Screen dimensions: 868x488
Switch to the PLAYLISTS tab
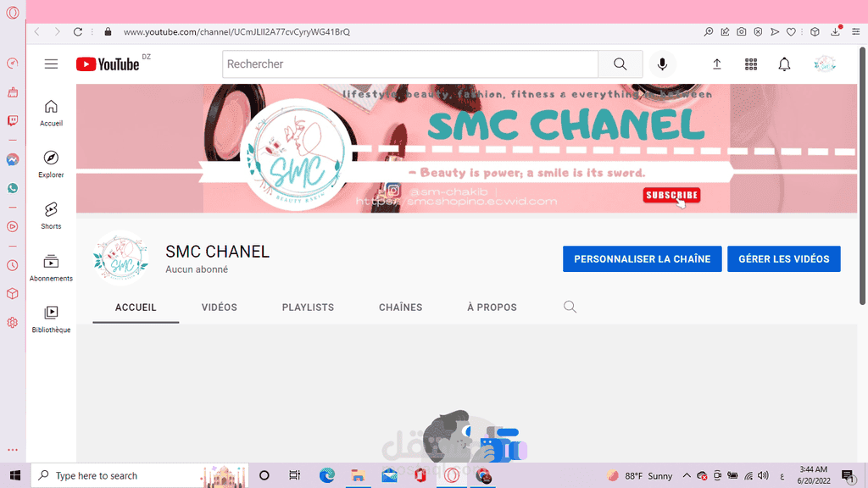308,307
